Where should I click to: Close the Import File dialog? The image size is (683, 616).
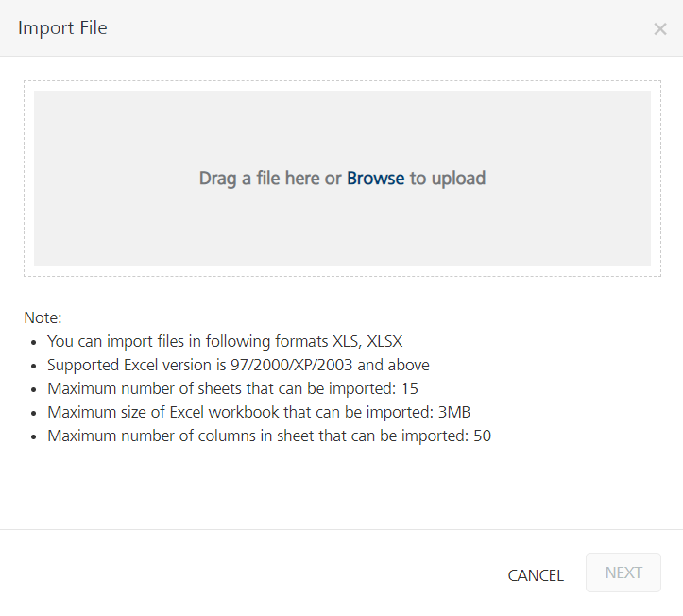pos(659,28)
